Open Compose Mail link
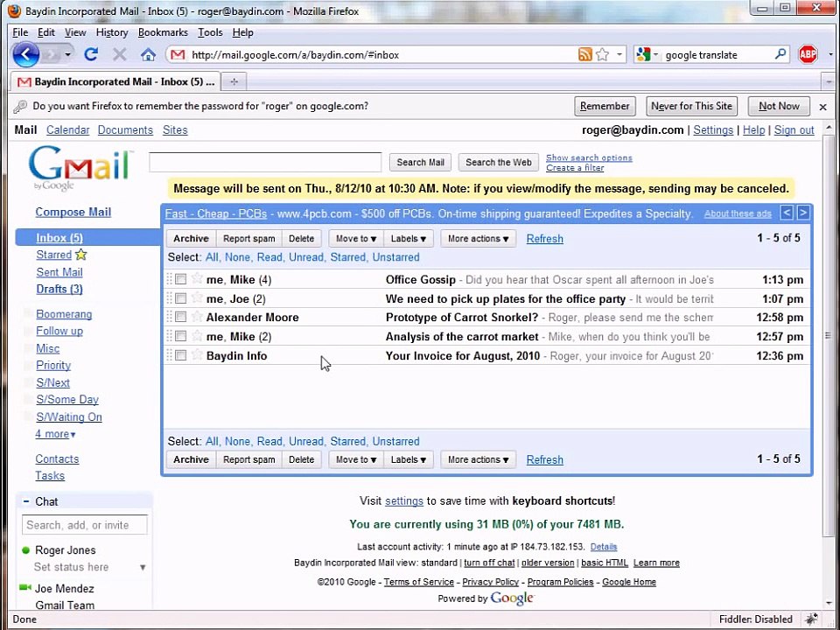 point(73,212)
